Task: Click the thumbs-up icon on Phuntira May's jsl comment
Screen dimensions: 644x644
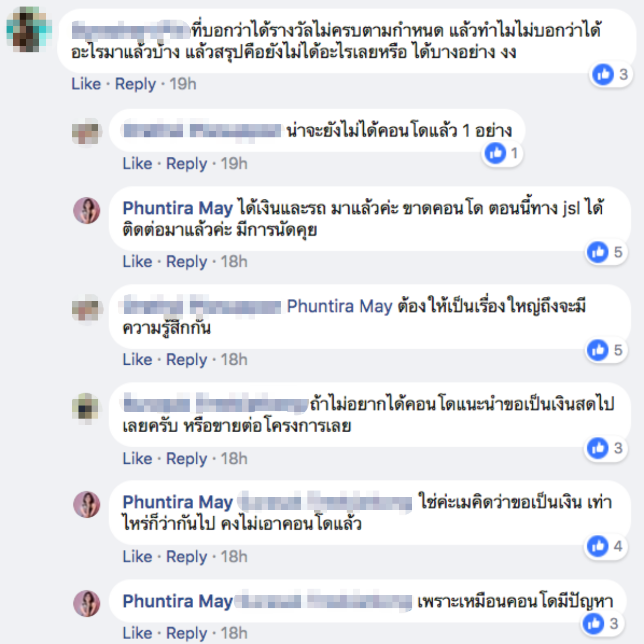Action: click(x=598, y=252)
